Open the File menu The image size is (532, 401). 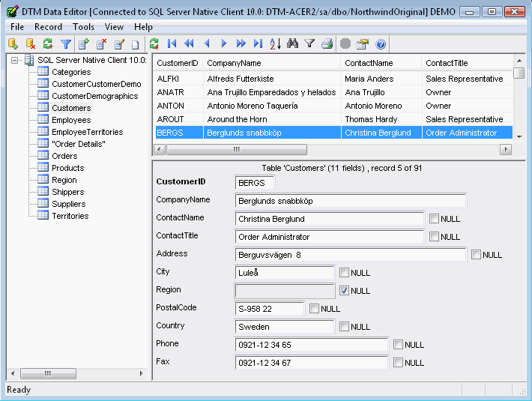17,27
